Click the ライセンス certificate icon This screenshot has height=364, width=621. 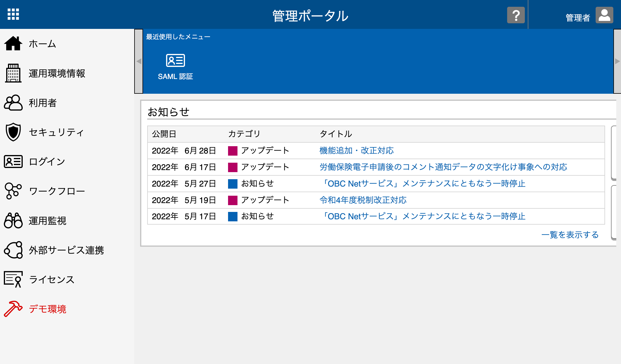(x=13, y=279)
